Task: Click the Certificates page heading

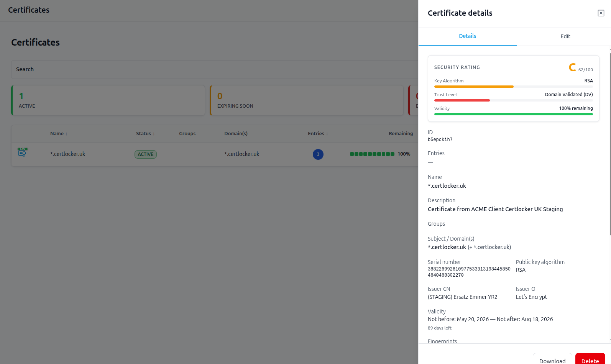Action: click(35, 43)
